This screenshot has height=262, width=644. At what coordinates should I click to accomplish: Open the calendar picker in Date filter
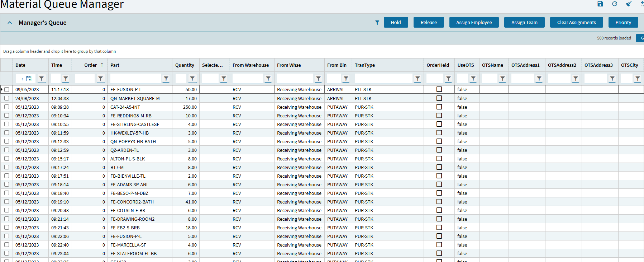(29, 79)
